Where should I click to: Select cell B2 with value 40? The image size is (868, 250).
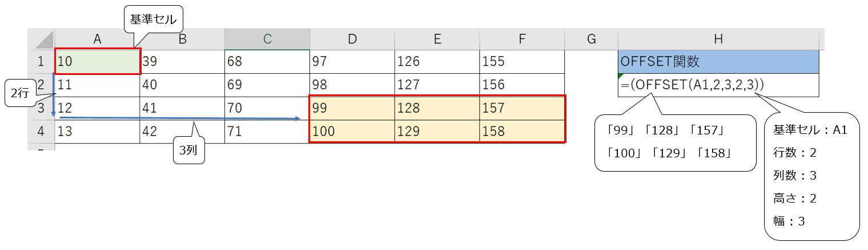pos(182,85)
